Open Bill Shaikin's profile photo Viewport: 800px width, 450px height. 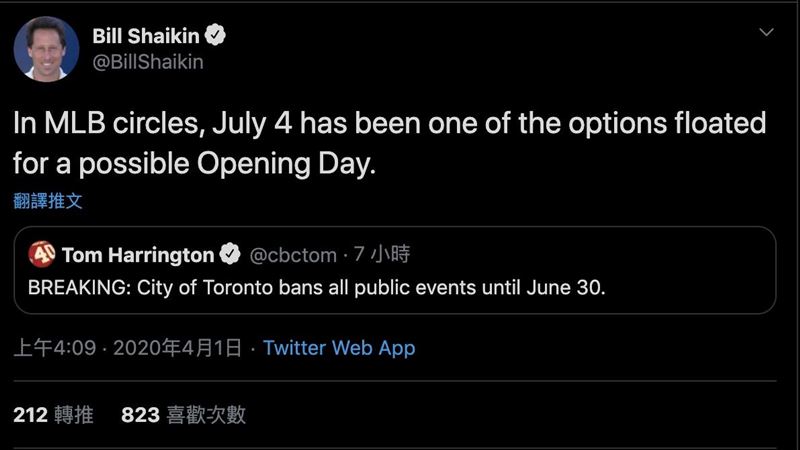(x=46, y=49)
